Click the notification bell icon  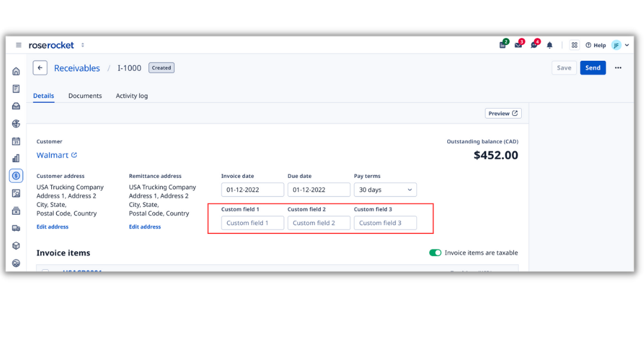(549, 45)
